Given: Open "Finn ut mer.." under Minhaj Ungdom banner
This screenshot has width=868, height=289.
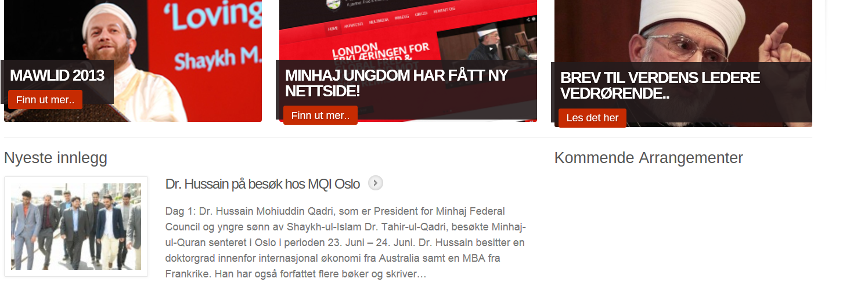Looking at the screenshot, I should 320,115.
